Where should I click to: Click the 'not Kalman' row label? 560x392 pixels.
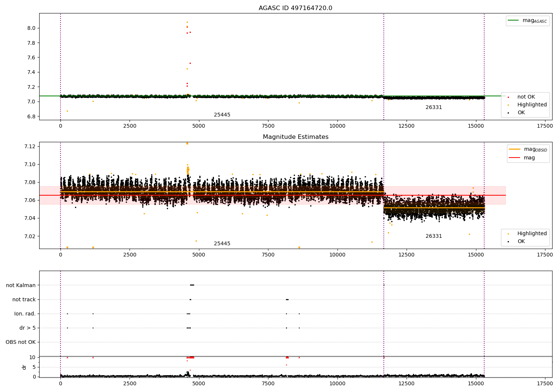point(21,286)
